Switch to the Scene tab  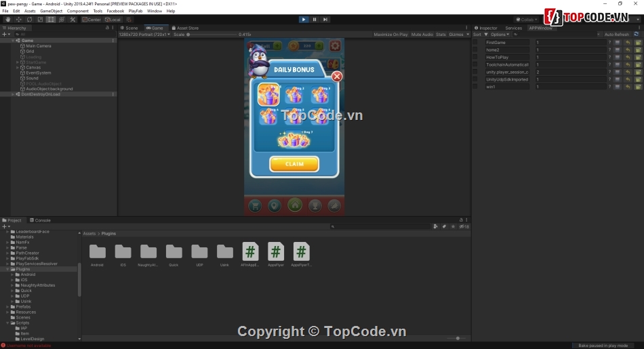point(129,28)
